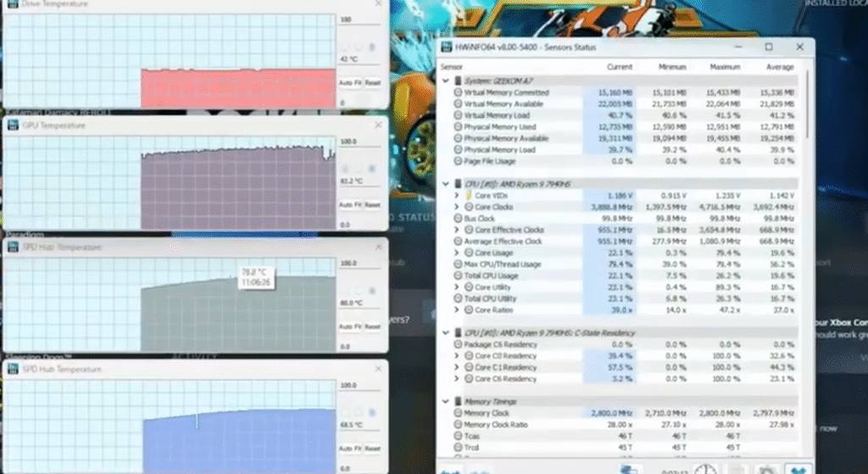Click Auto Fit in the SPD Hub graph reading 68.5 °C
Image resolution: width=868 pixels, height=474 pixels.
coord(350,448)
